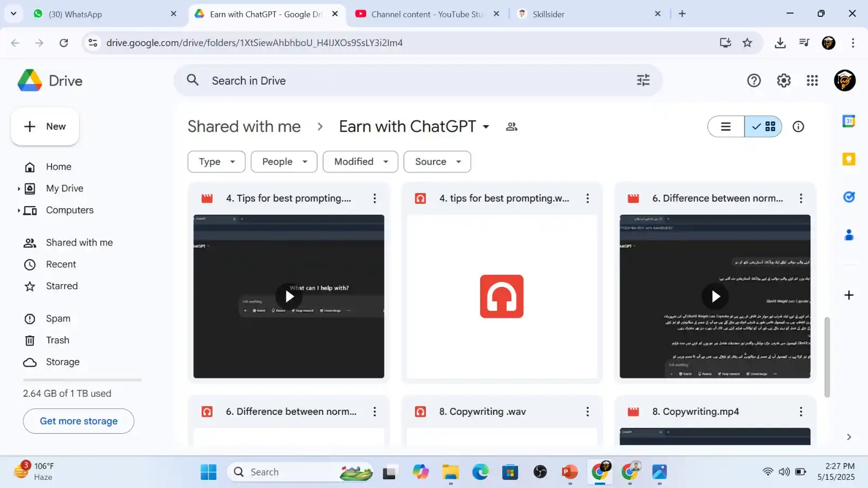Viewport: 868px width, 488px height.
Task: Open more actions for 6. Difference video
Action: (x=801, y=198)
